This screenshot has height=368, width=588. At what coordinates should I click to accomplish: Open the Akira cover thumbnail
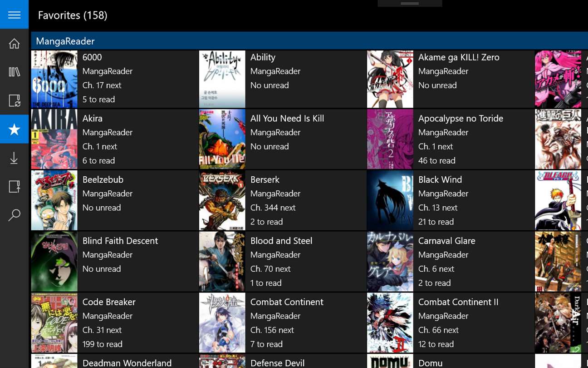(54, 140)
